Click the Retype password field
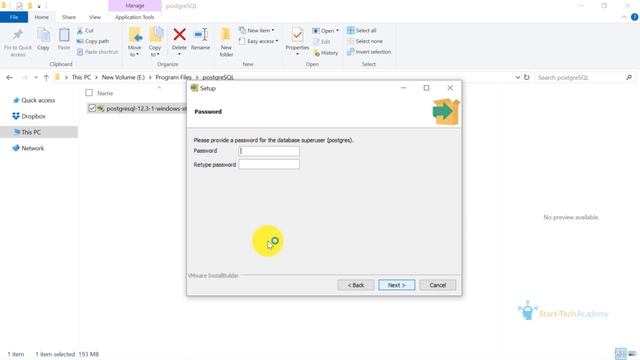The image size is (640, 360). click(x=269, y=164)
